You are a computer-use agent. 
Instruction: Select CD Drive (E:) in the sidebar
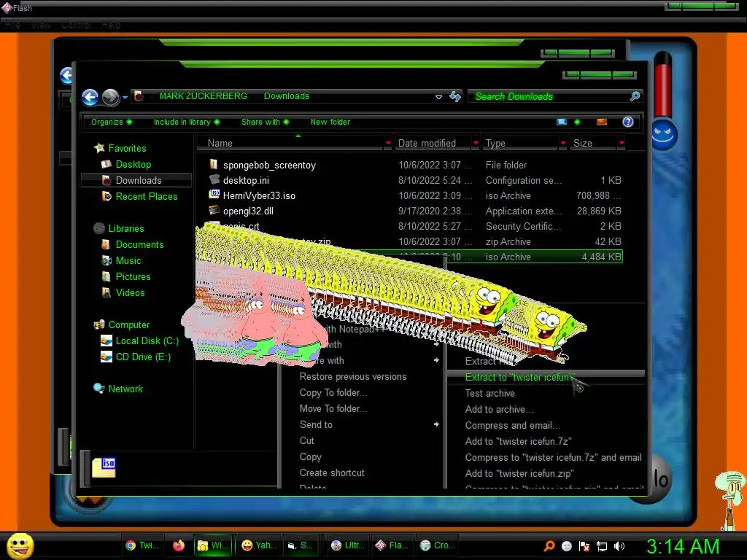pyautogui.click(x=143, y=357)
